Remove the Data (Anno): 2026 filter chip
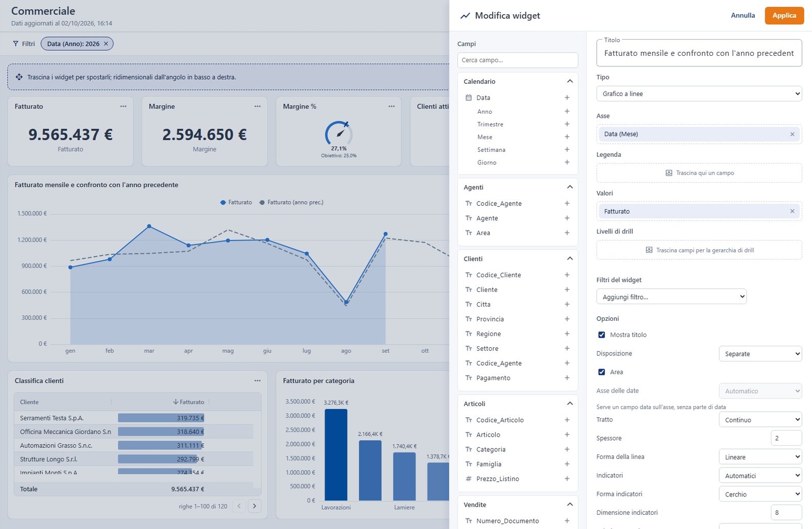812x529 pixels. pos(106,44)
